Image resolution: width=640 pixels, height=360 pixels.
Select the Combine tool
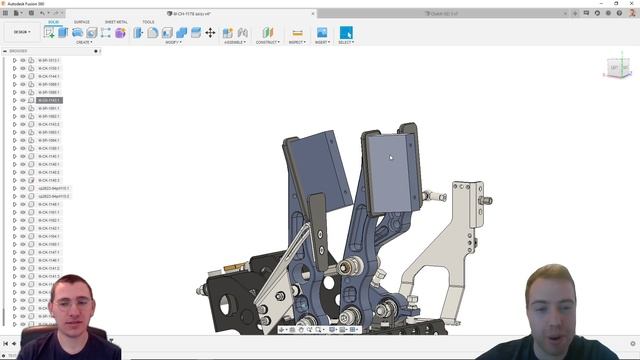point(182,33)
